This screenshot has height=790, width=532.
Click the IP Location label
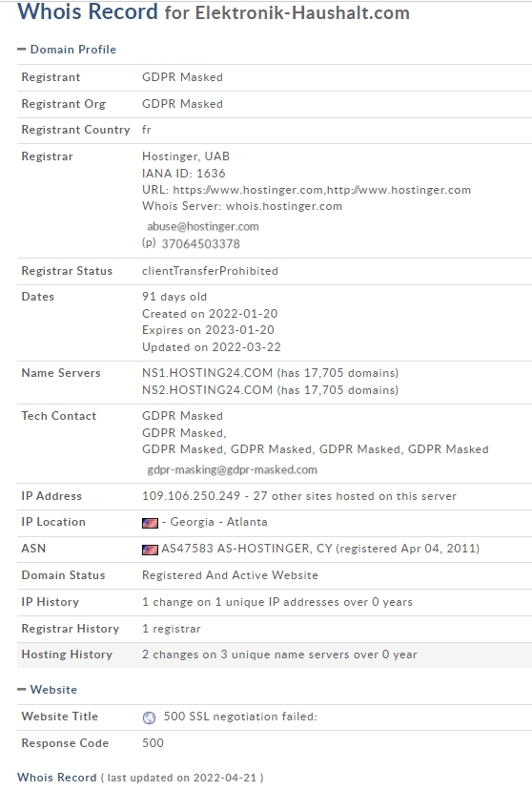click(53, 522)
